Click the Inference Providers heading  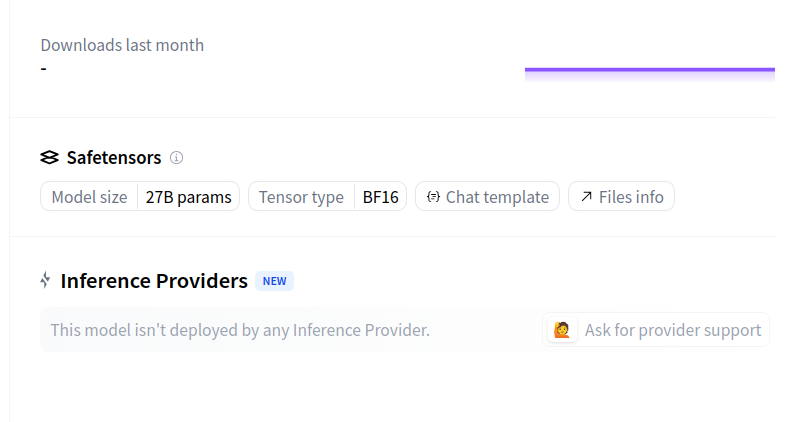[154, 281]
